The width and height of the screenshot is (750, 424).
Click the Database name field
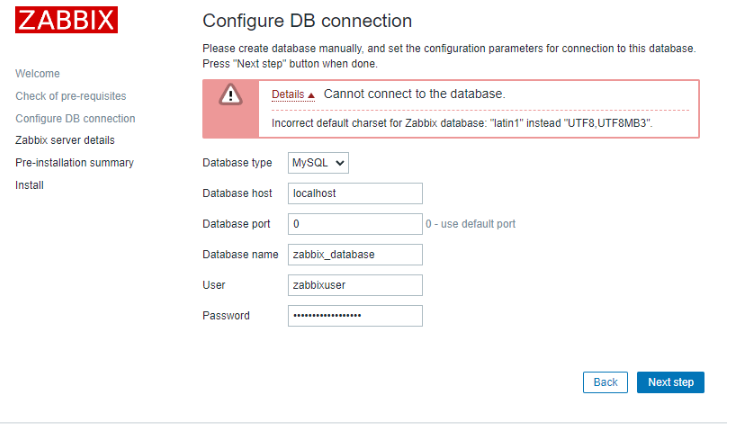tap(355, 254)
